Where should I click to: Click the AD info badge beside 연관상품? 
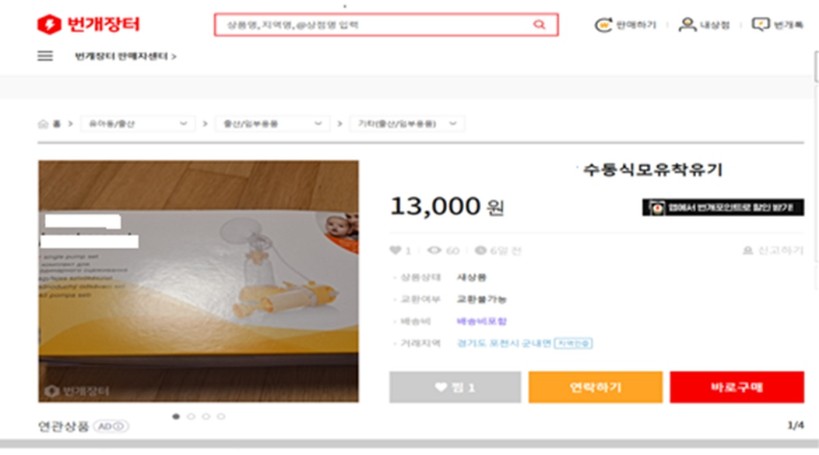pyautogui.click(x=111, y=427)
